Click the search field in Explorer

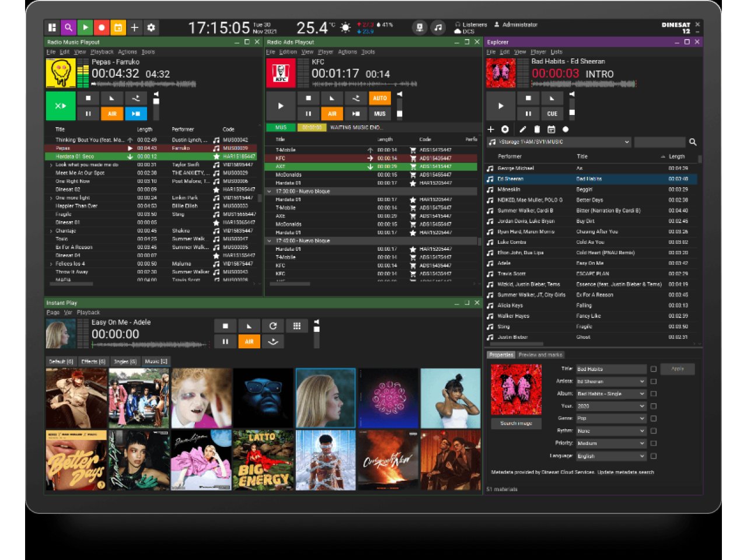point(660,142)
